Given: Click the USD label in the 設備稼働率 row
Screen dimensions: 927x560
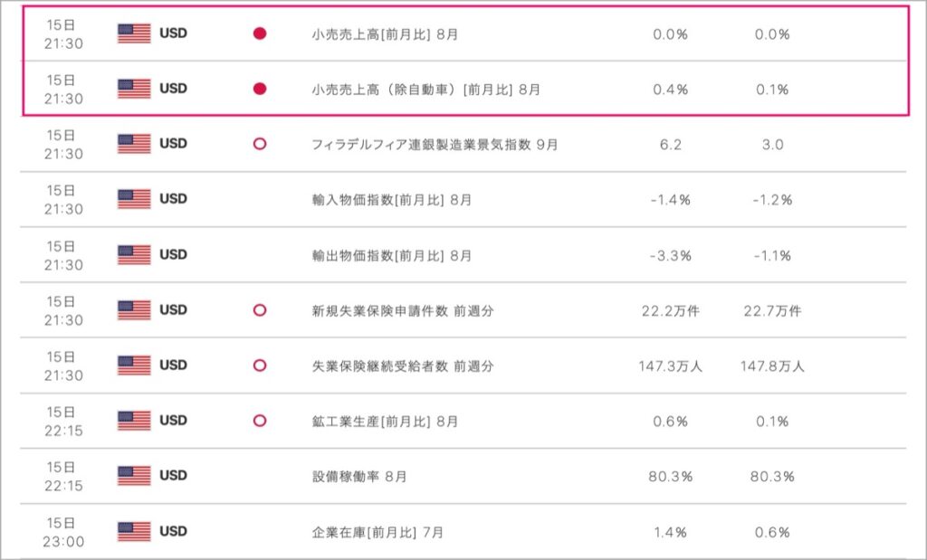Looking at the screenshot, I should pyautogui.click(x=173, y=476).
